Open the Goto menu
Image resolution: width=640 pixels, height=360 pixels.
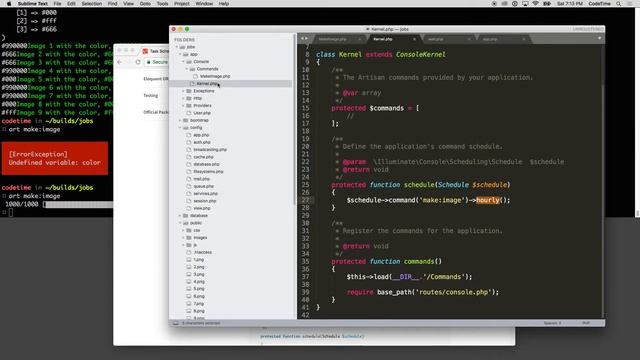click(145, 4)
